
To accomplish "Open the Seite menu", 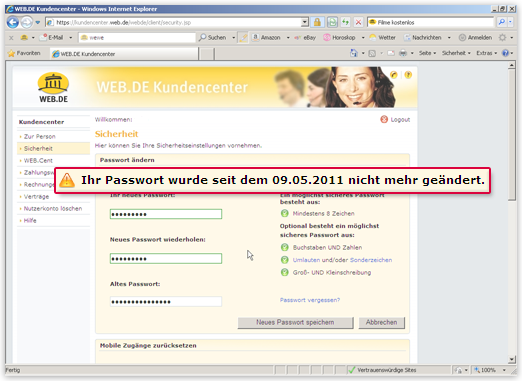I will [x=427, y=53].
